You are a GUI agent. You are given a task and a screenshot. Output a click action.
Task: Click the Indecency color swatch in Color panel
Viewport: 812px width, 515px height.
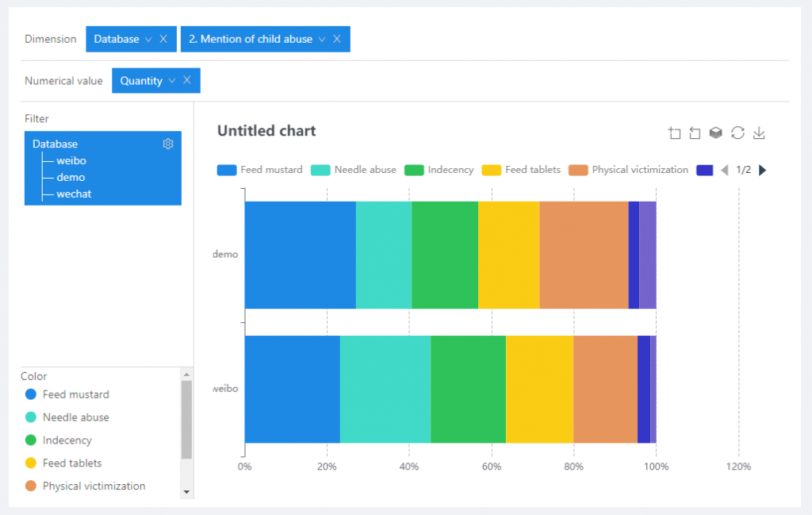tap(31, 440)
